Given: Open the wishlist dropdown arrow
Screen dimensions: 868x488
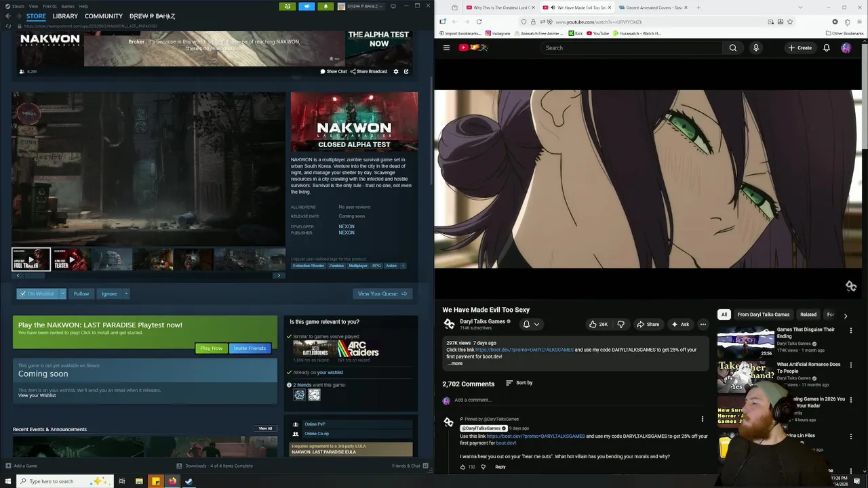Looking at the screenshot, I should pos(62,293).
